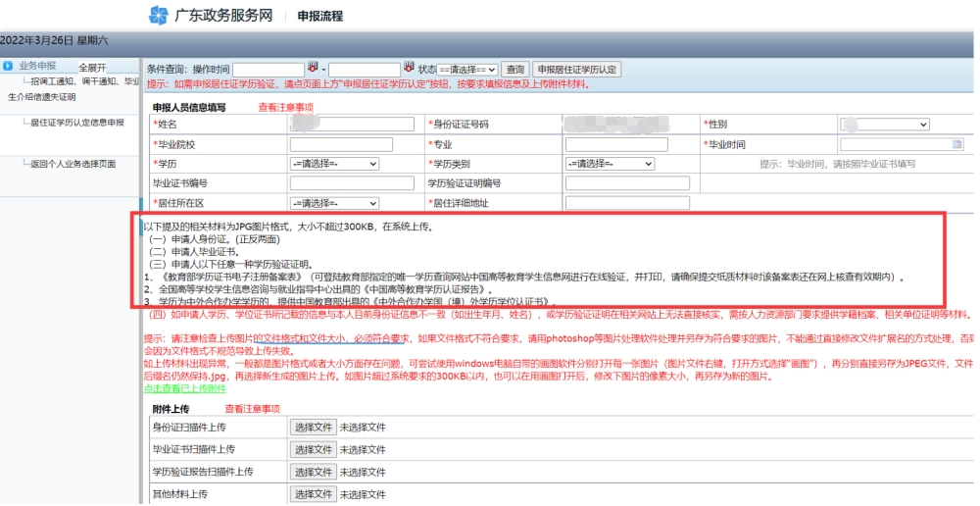Click the 申报居住证学历认定 button
Screen dimensions: 980x506
click(x=577, y=70)
